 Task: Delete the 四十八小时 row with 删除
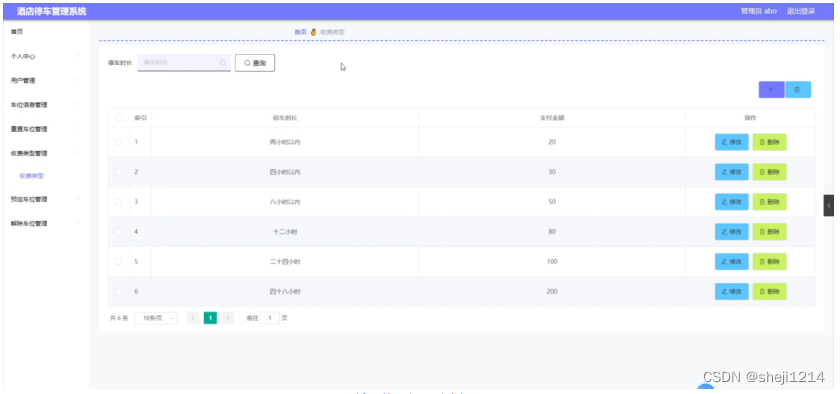click(769, 292)
